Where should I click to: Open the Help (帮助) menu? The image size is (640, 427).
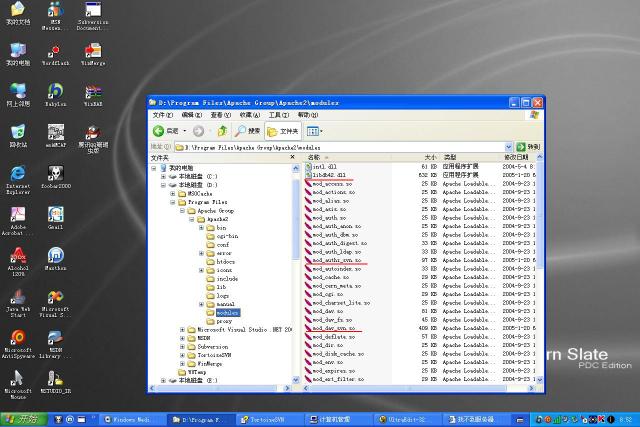pyautogui.click(x=308, y=115)
